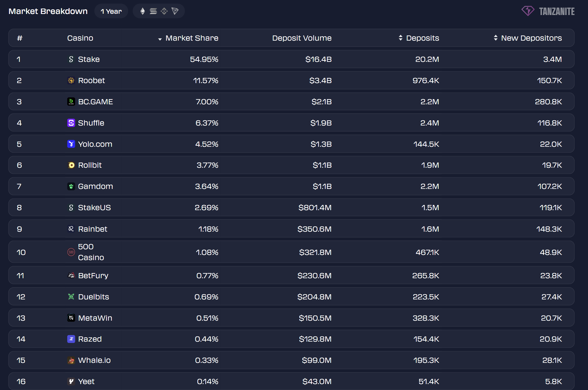Viewport: 588px width, 390px height.
Task: Open the Gamdom casino name link
Action: click(95, 186)
